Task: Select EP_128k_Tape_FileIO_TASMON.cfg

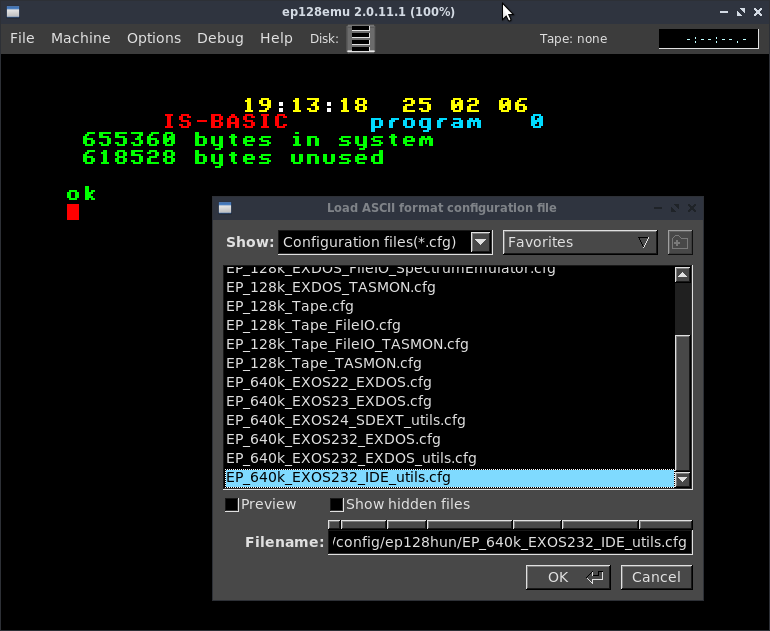Action: point(449,344)
